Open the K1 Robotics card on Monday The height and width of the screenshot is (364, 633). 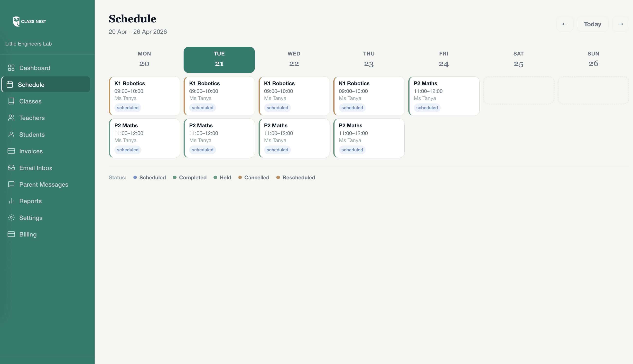point(144,96)
